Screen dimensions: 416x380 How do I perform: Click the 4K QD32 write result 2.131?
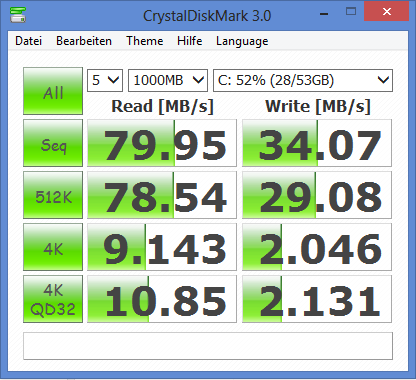(x=317, y=299)
